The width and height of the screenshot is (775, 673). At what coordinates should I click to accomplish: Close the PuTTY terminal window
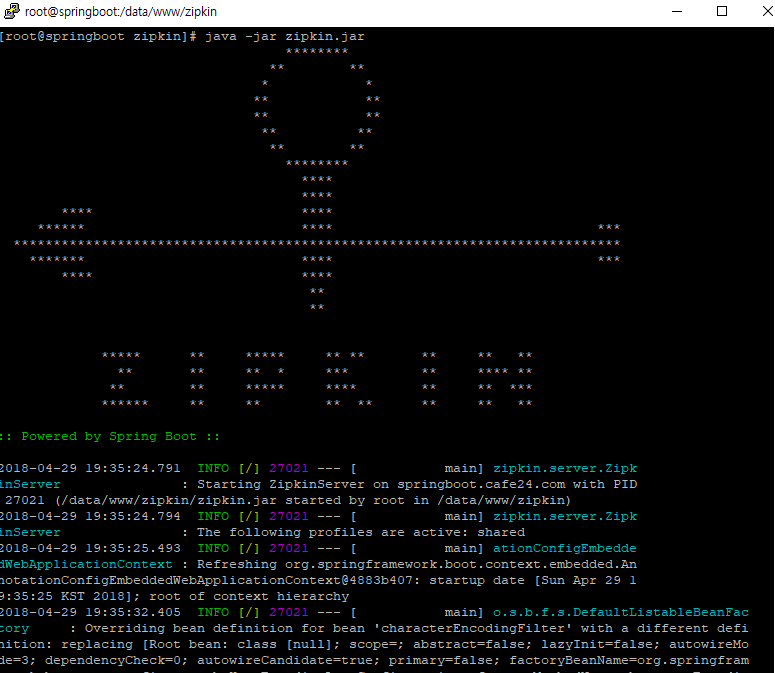(767, 11)
